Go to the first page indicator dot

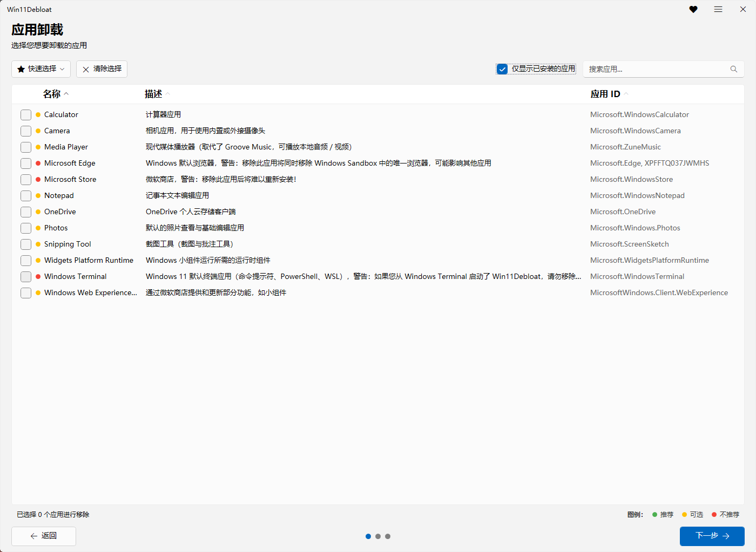368,536
